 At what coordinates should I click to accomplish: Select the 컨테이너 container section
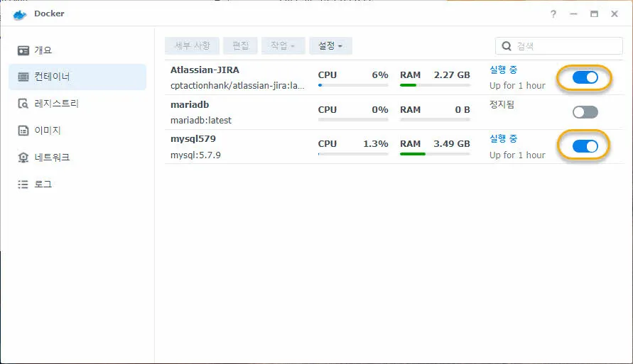point(77,77)
